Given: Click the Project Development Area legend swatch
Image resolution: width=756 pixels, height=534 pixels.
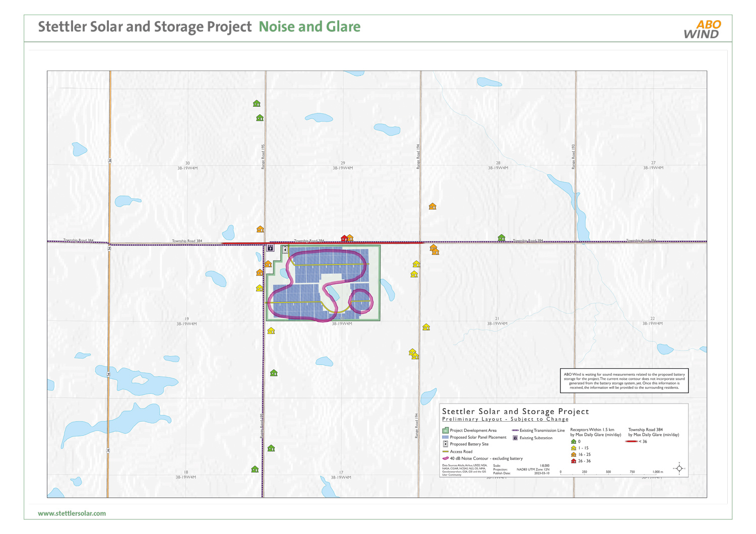Looking at the screenshot, I should click(x=445, y=430).
